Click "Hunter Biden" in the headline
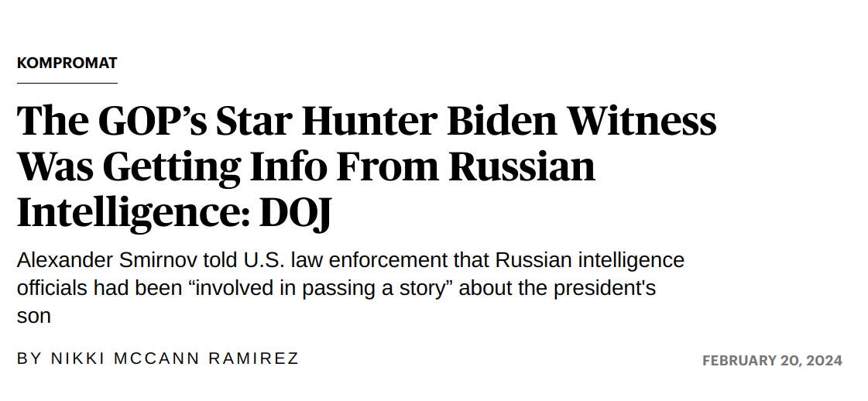Screen dimensions: 868x401 pos(430,121)
